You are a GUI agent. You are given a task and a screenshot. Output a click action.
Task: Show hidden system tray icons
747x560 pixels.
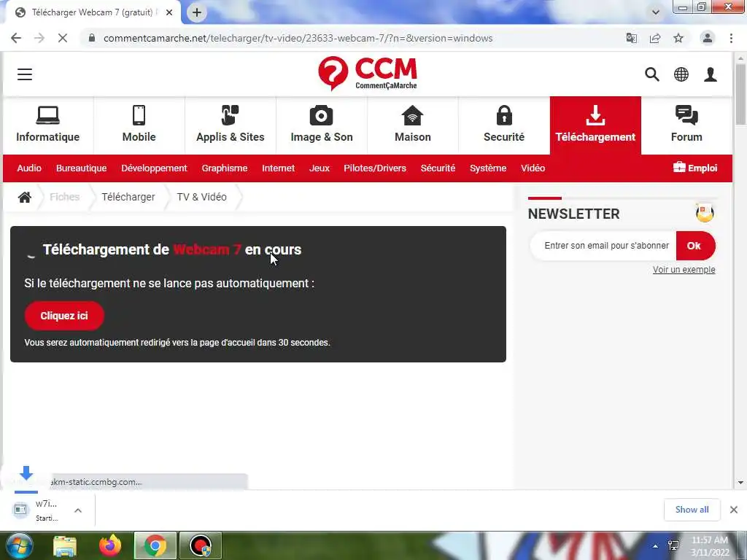pyautogui.click(x=656, y=546)
